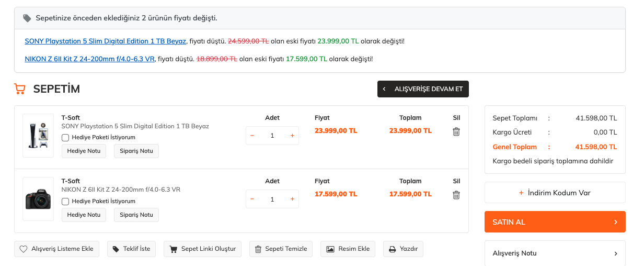The width and height of the screenshot is (644, 266).
Task: Click the Sepet Toplamı 41.598,00 TL value
Action: [596, 118]
